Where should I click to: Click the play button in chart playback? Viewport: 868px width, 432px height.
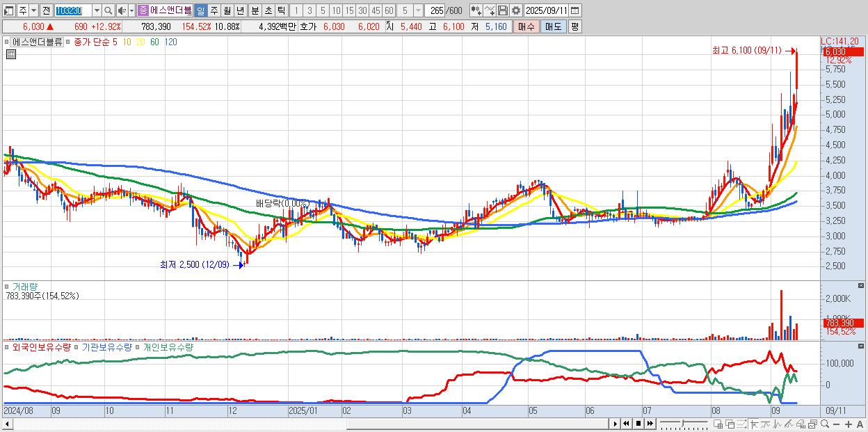[x=616, y=424]
